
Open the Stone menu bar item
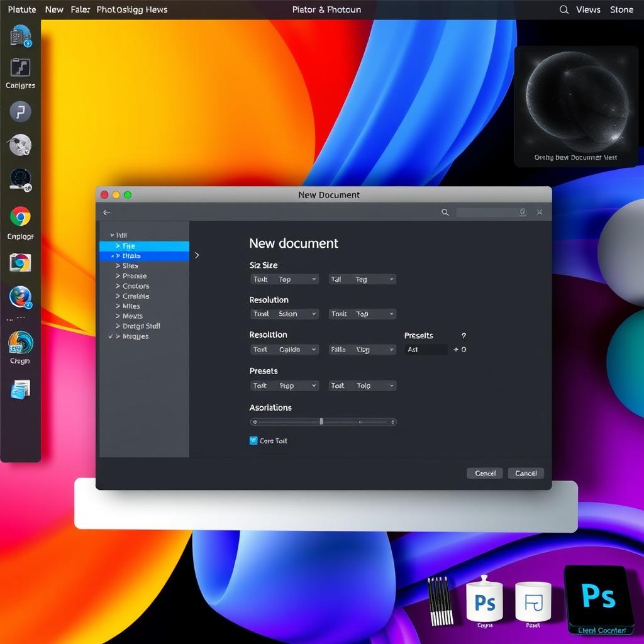tap(621, 9)
